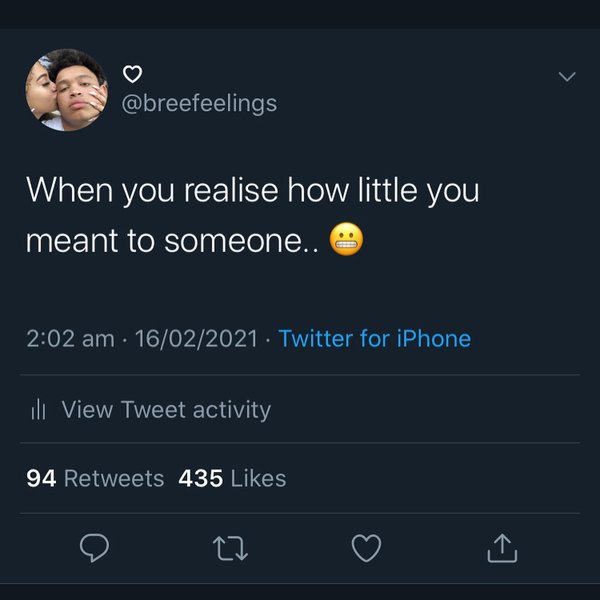600x600 pixels.
Task: Click the Twitter for iPhone source link
Action: point(374,338)
